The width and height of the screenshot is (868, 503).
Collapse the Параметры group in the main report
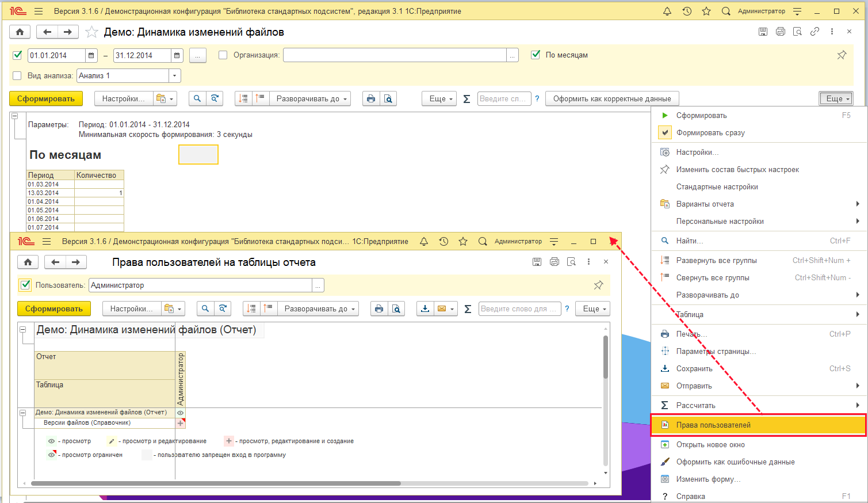(15, 116)
